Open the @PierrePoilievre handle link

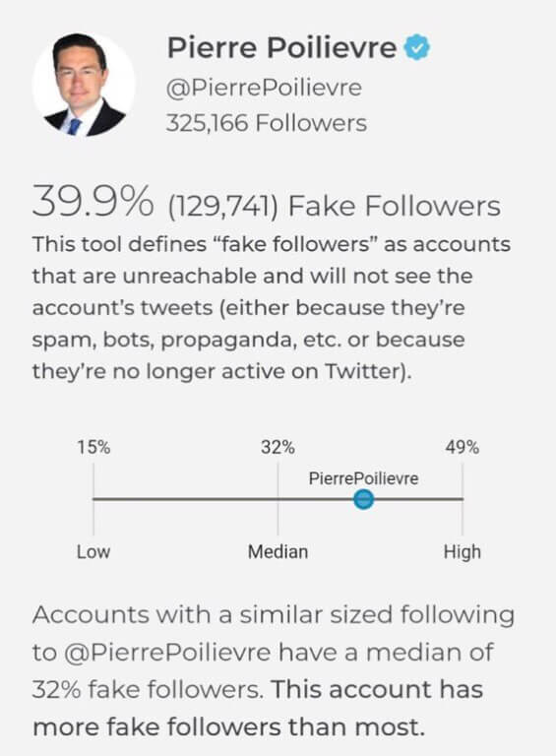(264, 88)
